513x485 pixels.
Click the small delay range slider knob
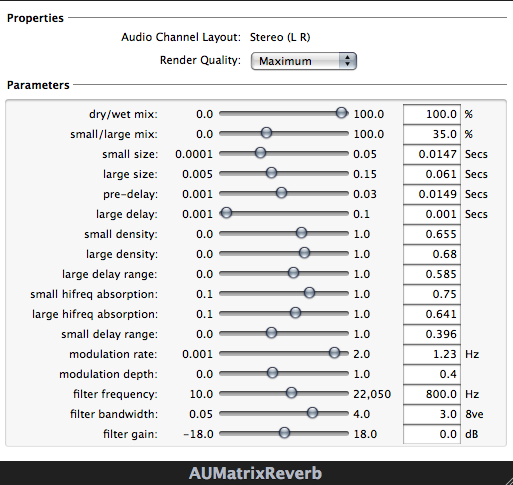pyautogui.click(x=272, y=333)
